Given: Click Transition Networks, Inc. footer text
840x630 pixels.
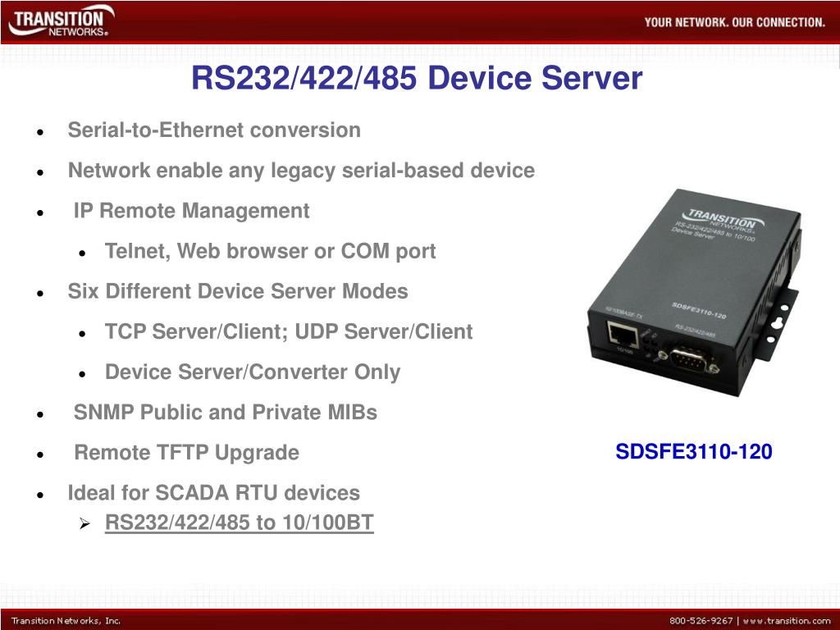Looking at the screenshot, I should [x=66, y=621].
